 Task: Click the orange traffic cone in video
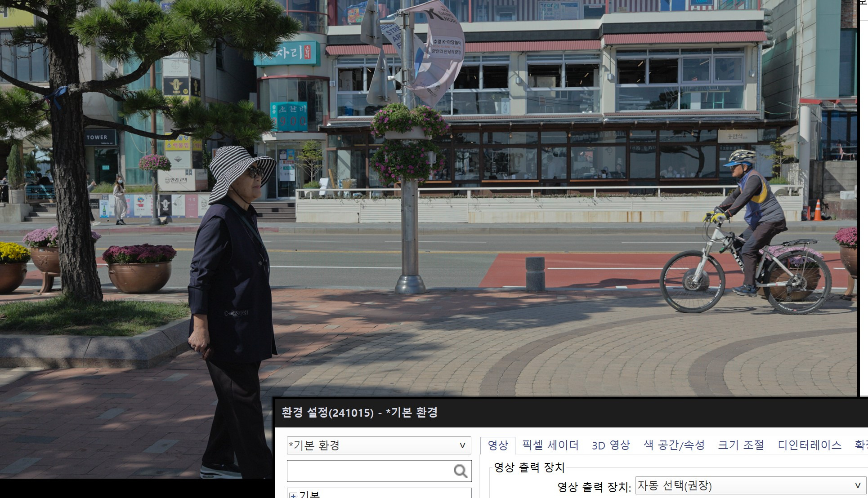pyautogui.click(x=818, y=211)
